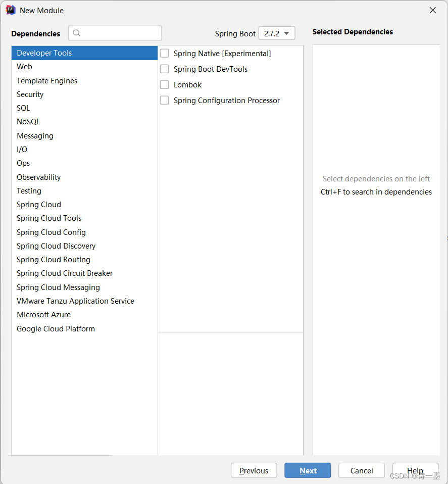Open the Messaging category
The width and height of the screenshot is (448, 484).
(x=84, y=136)
